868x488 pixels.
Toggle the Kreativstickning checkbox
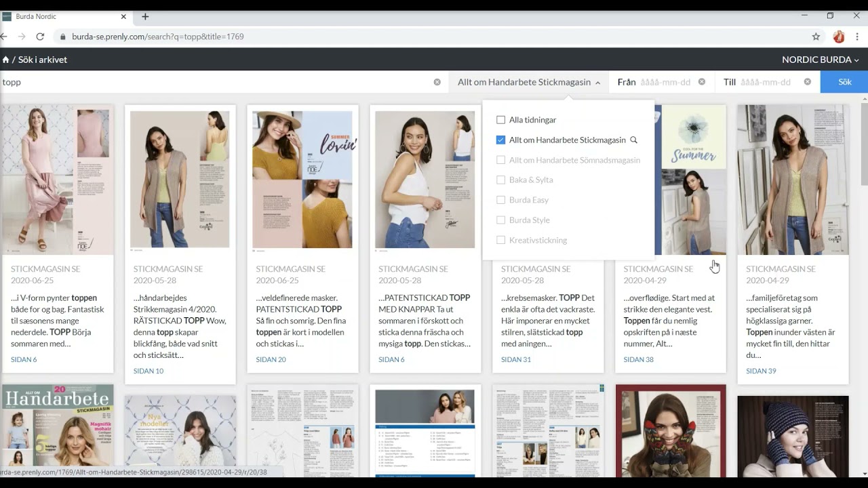501,240
